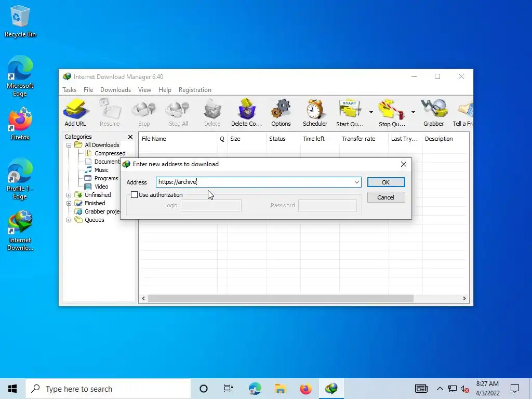Close the Enter new address dialog
This screenshot has width=532, height=399.
403,164
